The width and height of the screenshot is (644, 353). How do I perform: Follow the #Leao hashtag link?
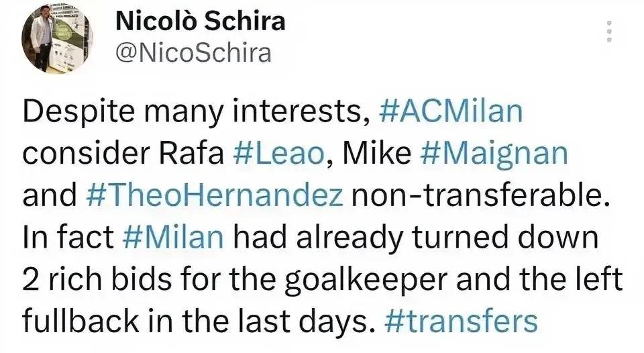pyautogui.click(x=278, y=153)
